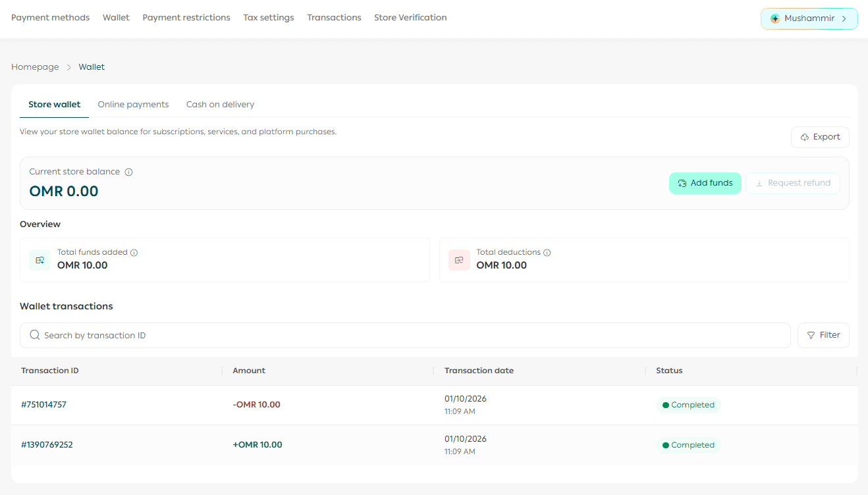Open Transactions in the top navigation
This screenshot has height=495, width=868.
tap(334, 18)
